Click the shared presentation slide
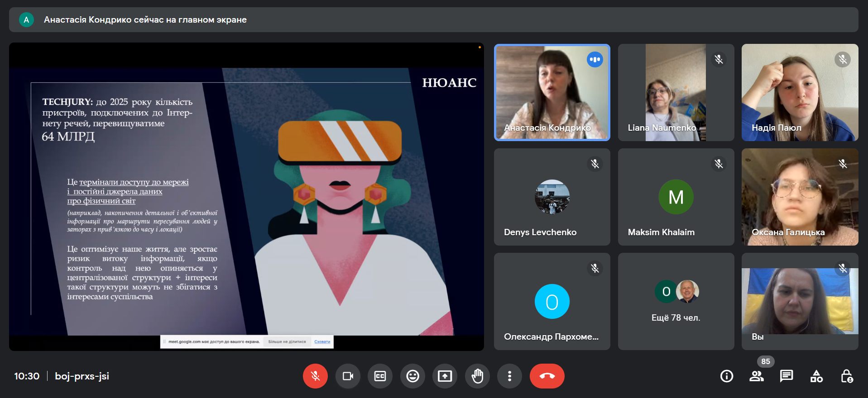Image resolution: width=868 pixels, height=398 pixels. pos(246,201)
